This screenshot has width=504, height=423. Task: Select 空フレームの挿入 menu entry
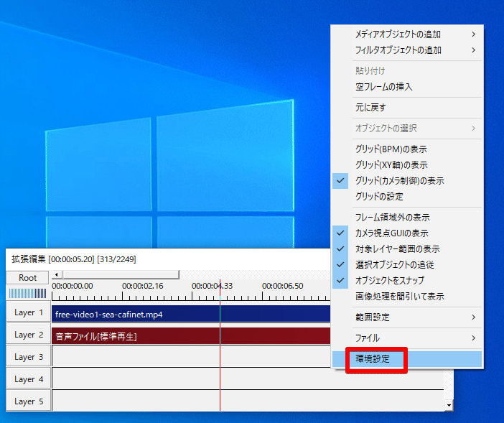(x=407, y=86)
